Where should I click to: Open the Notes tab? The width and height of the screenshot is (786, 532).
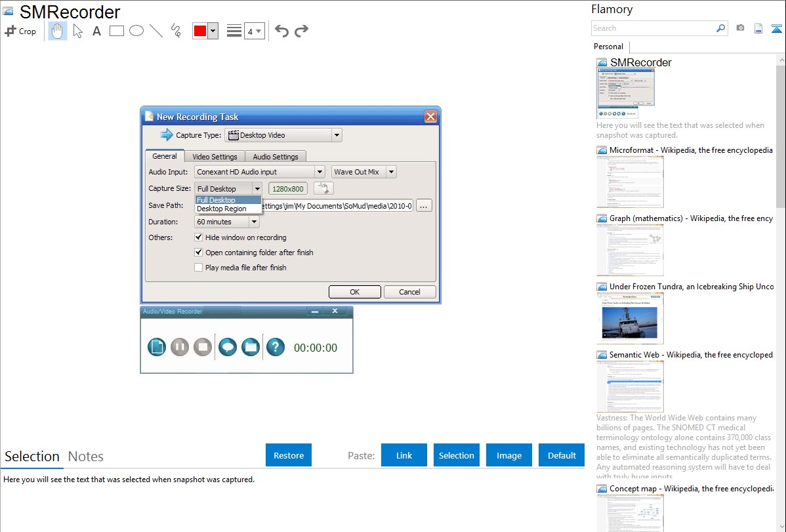[86, 457]
